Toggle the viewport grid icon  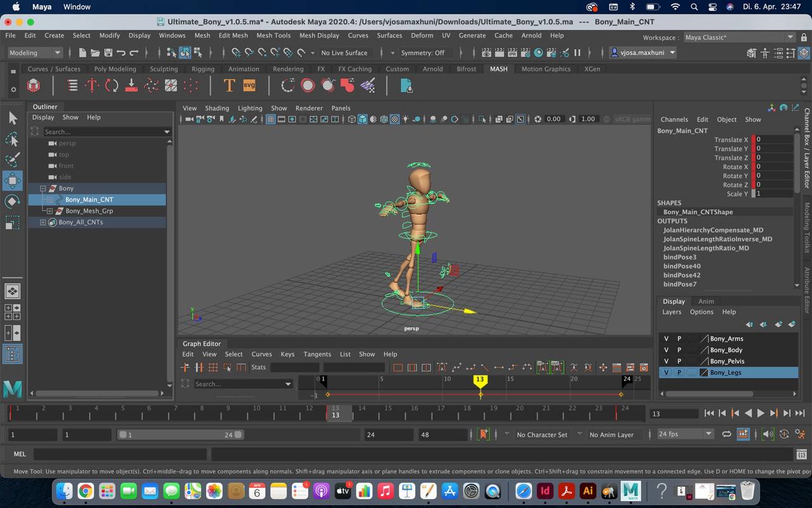coord(270,119)
